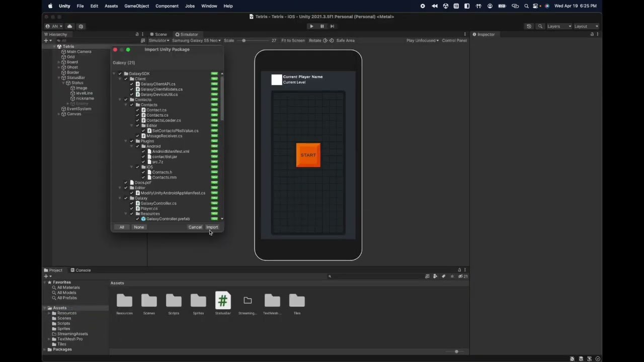Click the Project panel search field
This screenshot has height=362, width=644.
coord(375,276)
